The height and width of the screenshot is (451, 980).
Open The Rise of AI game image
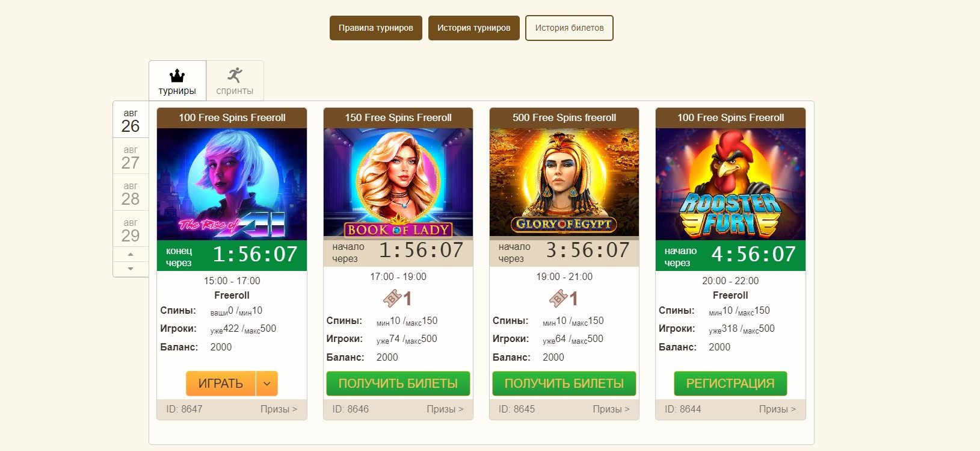tap(232, 184)
